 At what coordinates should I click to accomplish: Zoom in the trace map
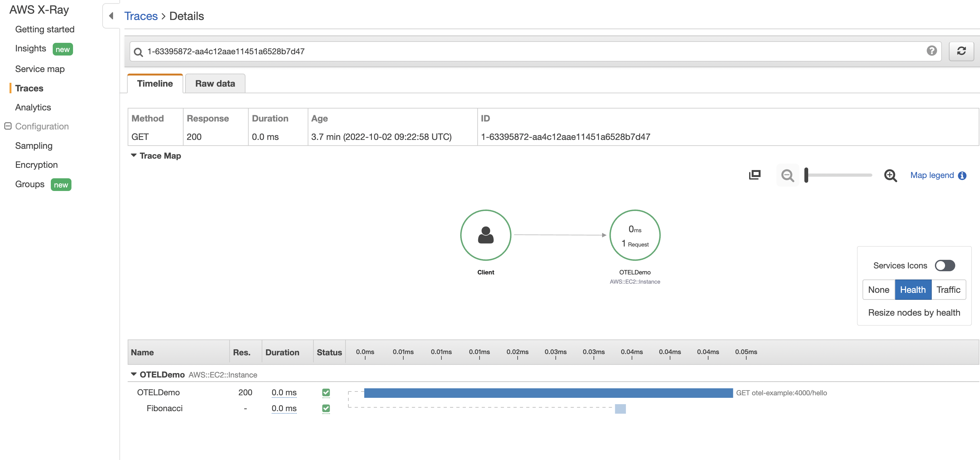coord(890,175)
